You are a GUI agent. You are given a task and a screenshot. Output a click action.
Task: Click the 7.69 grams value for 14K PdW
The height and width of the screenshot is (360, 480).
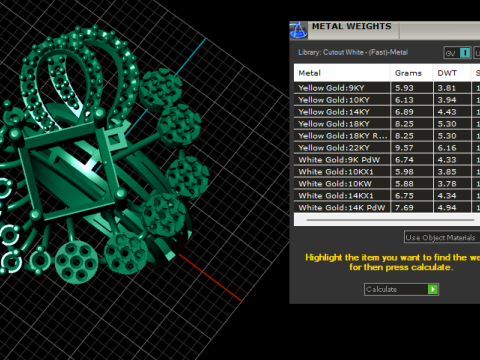pos(404,208)
